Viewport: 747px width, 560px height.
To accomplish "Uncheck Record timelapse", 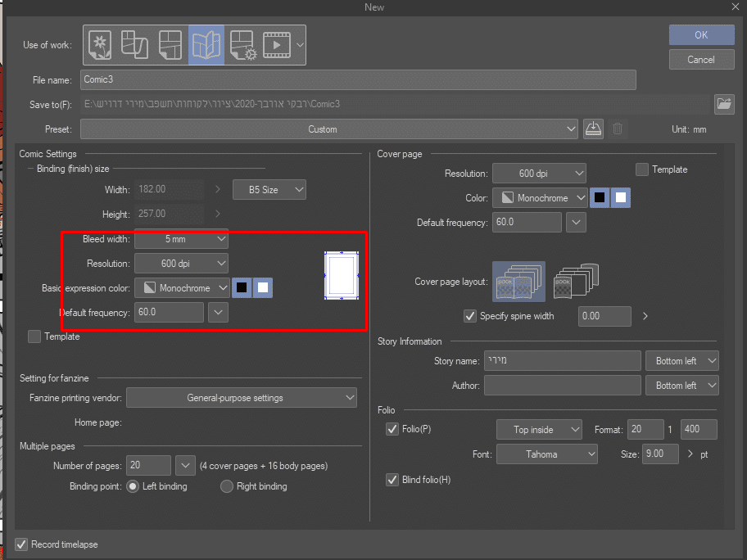I will coord(21,544).
